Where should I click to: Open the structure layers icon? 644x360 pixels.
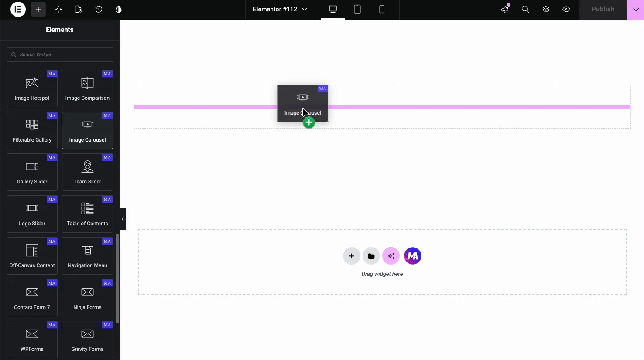(x=546, y=9)
